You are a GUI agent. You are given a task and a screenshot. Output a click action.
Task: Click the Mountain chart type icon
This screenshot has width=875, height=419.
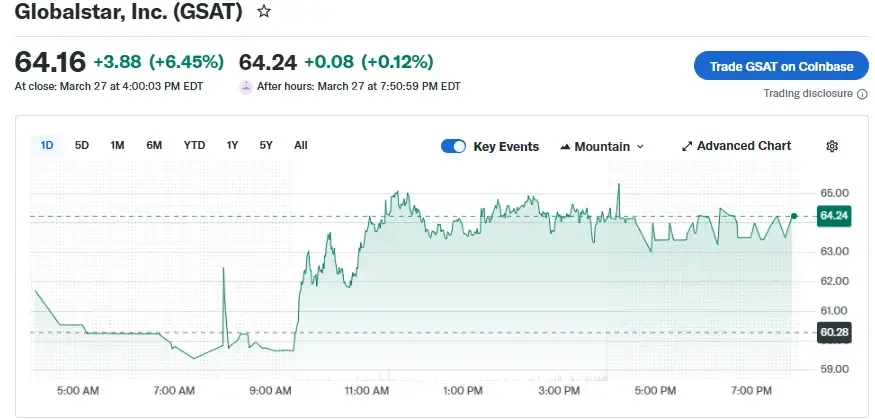point(565,147)
